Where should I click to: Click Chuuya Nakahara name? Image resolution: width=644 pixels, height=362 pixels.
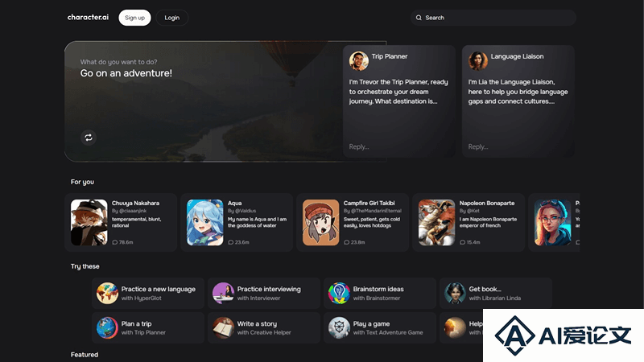point(135,203)
